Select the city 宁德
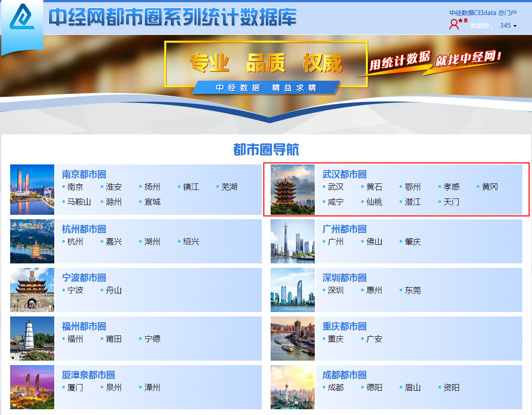This screenshot has height=415, width=532. (152, 339)
